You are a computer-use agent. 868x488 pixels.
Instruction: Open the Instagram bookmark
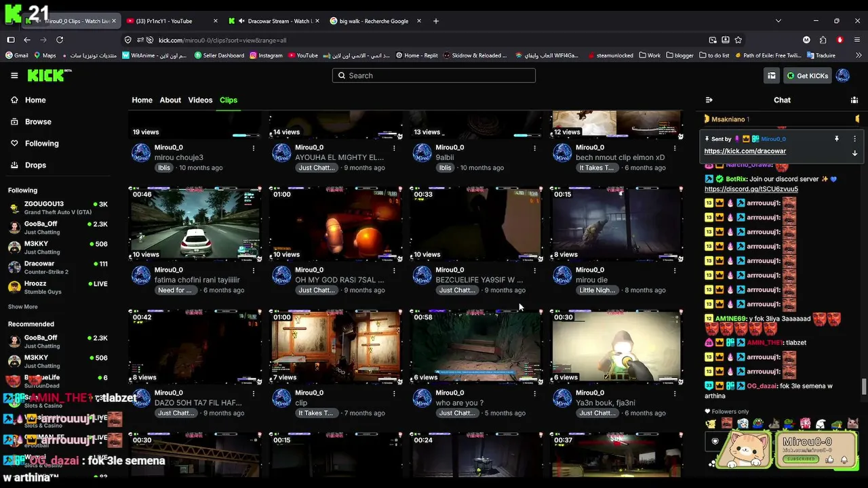point(266,56)
